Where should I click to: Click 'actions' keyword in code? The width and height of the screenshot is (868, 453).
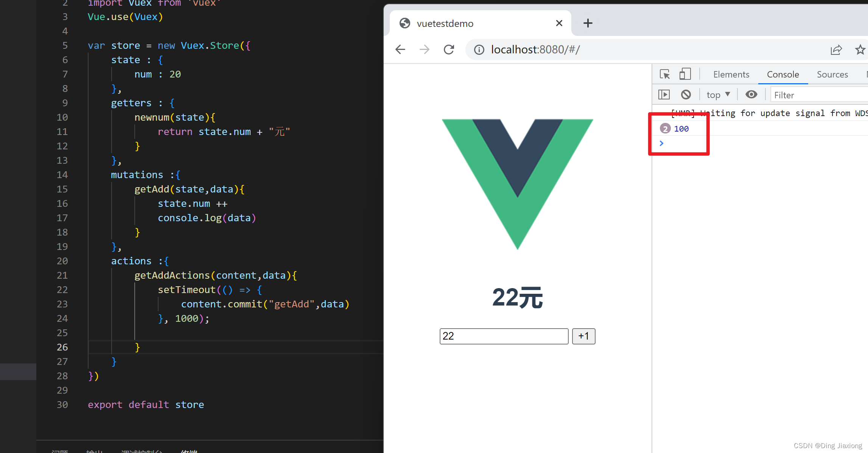131,261
